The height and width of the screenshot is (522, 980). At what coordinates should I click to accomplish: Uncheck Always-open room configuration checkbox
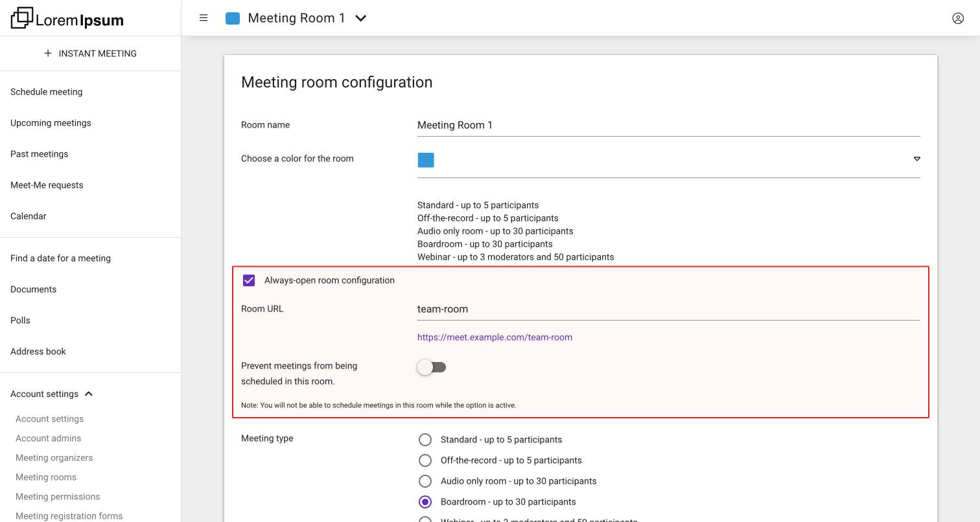pos(249,280)
